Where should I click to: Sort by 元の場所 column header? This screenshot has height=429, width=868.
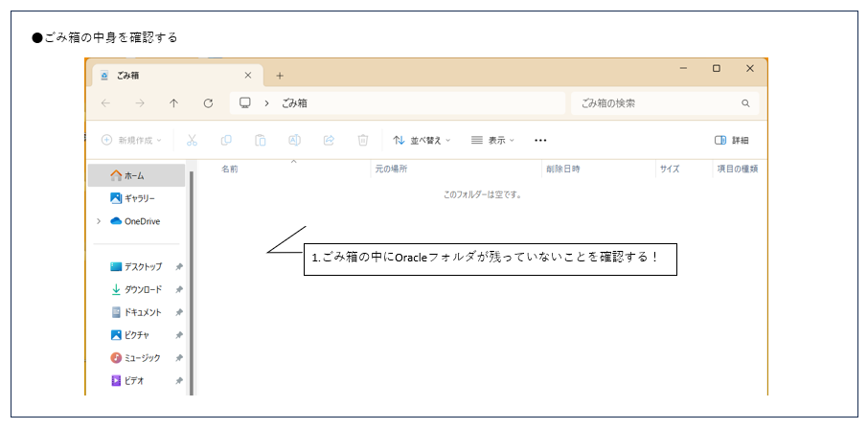[x=391, y=169]
